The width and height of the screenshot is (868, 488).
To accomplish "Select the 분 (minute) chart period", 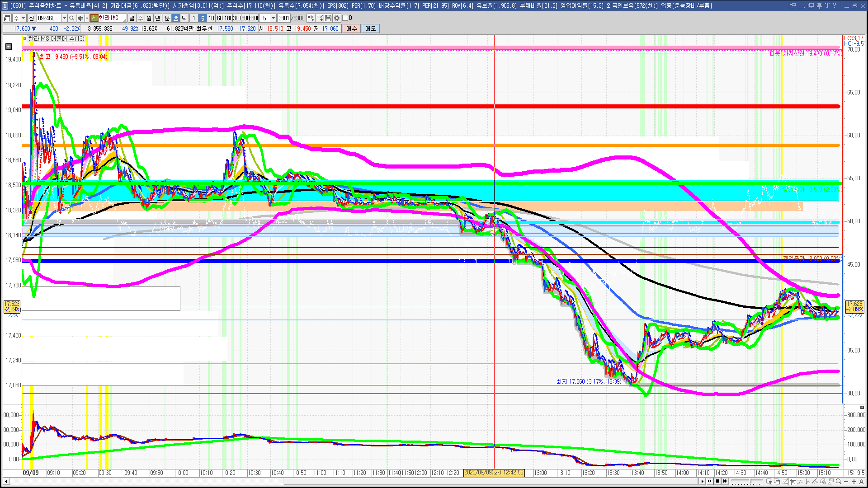I will (167, 18).
